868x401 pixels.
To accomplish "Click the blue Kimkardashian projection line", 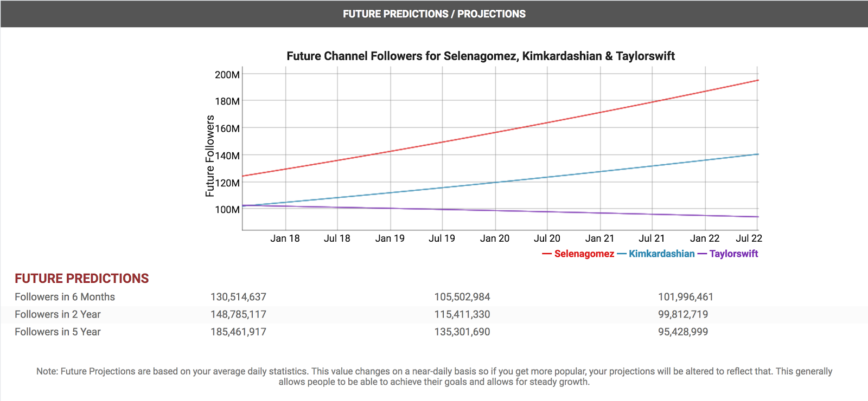I will point(500,182).
